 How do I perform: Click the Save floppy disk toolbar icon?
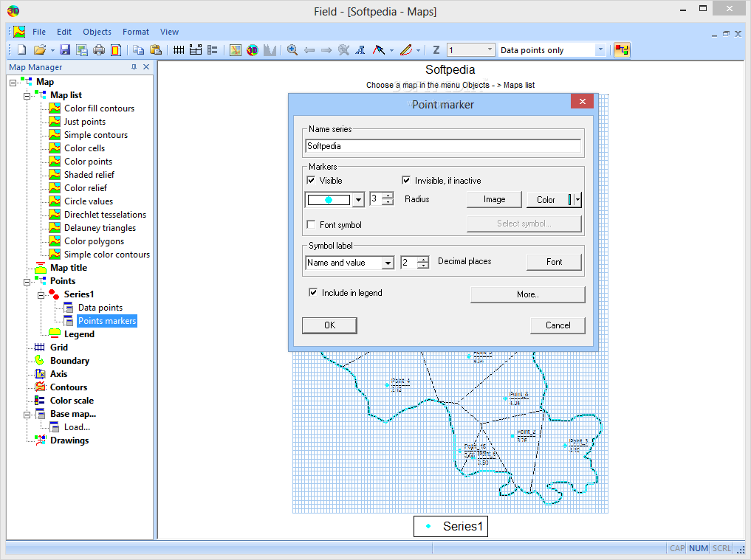(x=65, y=50)
